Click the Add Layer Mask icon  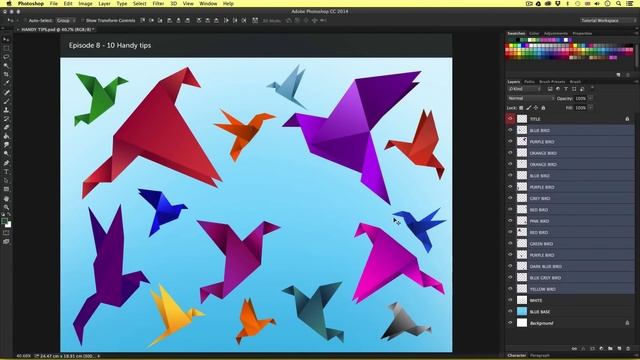coord(592,349)
